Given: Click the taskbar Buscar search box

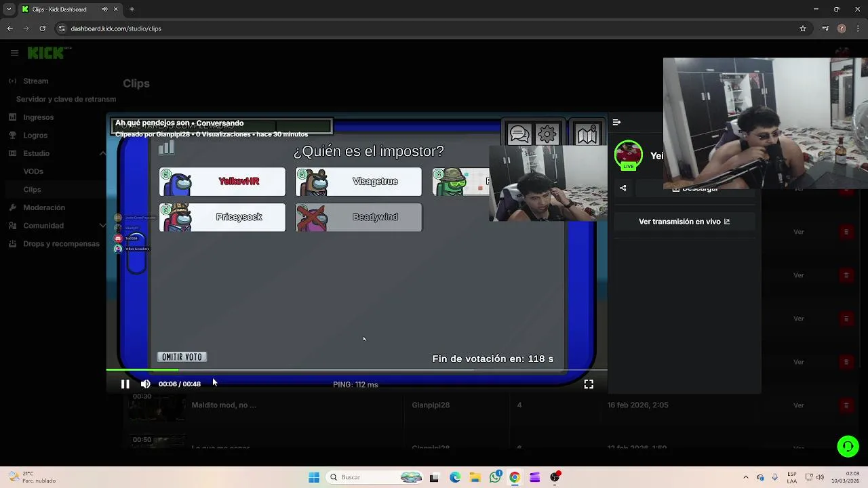Looking at the screenshot, I should pyautogui.click(x=375, y=477).
